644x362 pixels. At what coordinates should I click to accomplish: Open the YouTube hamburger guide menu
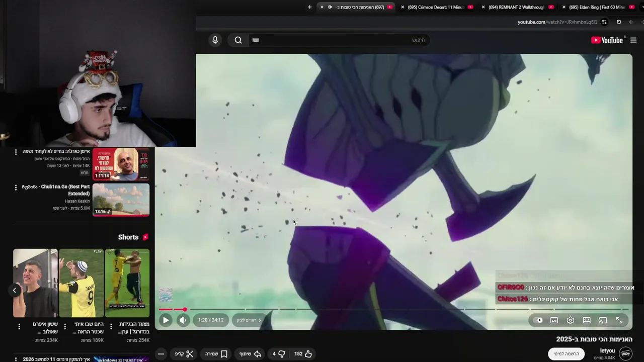pos(633,40)
